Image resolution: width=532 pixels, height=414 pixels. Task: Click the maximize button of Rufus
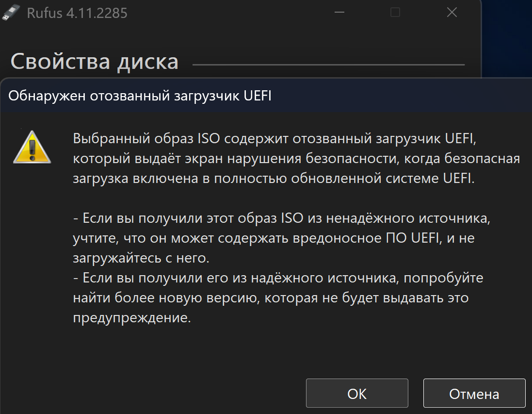(x=395, y=13)
